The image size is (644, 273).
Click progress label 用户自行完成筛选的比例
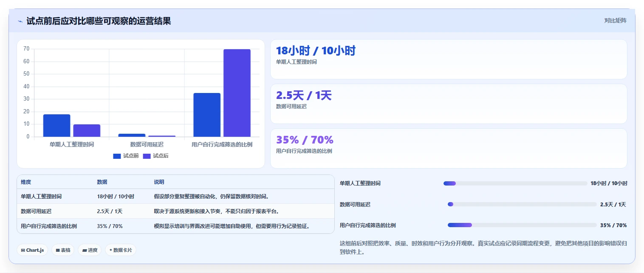(368, 225)
